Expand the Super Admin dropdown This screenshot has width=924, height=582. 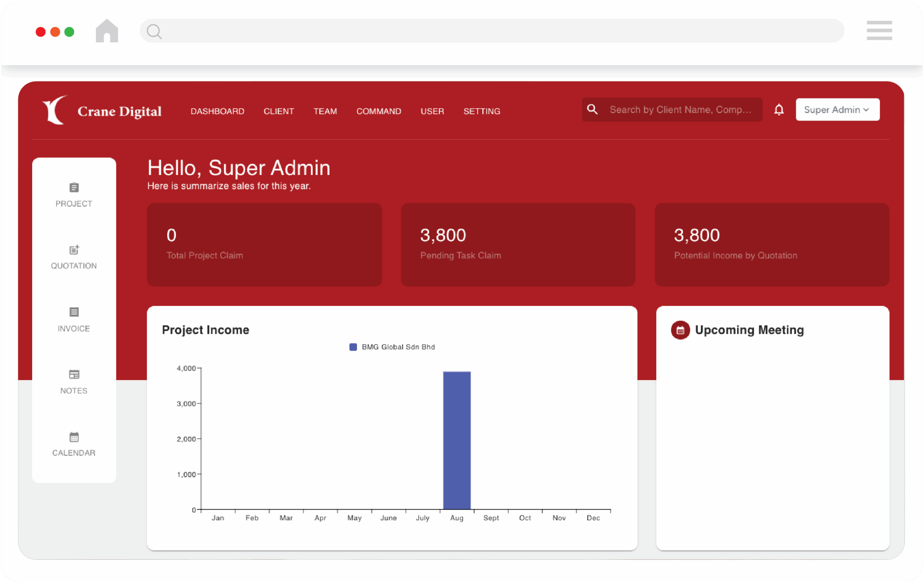click(837, 110)
